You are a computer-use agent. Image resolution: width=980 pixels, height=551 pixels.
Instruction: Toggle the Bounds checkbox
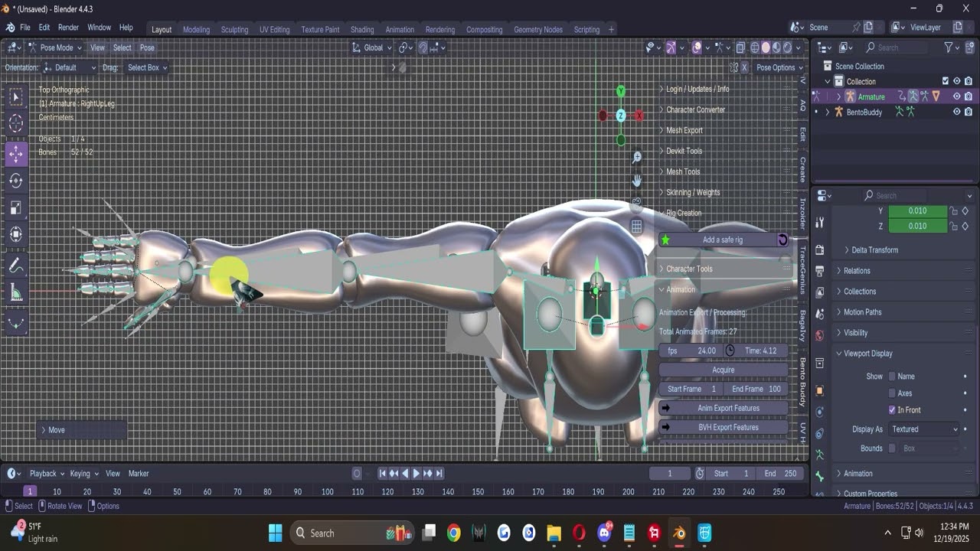(892, 448)
